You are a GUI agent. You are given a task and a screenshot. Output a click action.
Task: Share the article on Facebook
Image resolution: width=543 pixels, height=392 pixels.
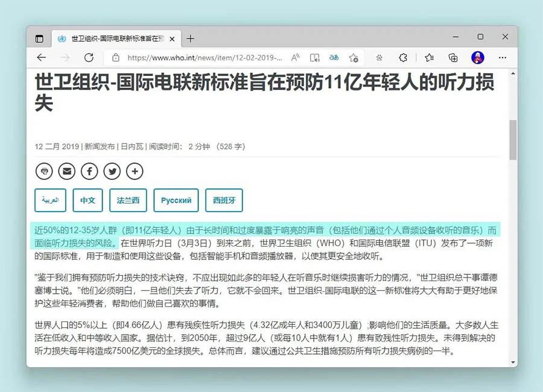[x=89, y=171]
